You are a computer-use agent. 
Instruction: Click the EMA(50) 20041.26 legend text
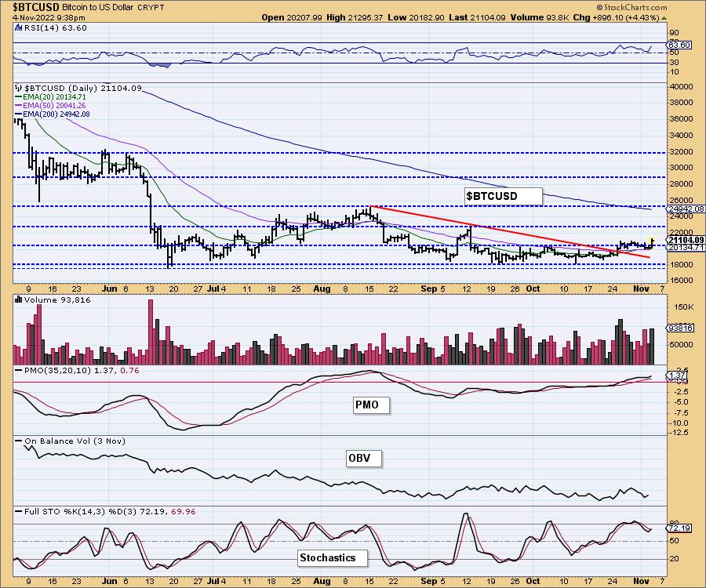tap(54, 105)
